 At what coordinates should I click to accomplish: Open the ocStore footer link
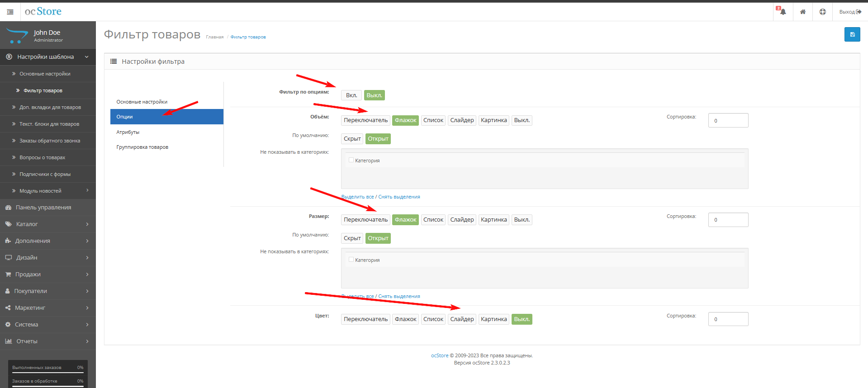tap(440, 355)
